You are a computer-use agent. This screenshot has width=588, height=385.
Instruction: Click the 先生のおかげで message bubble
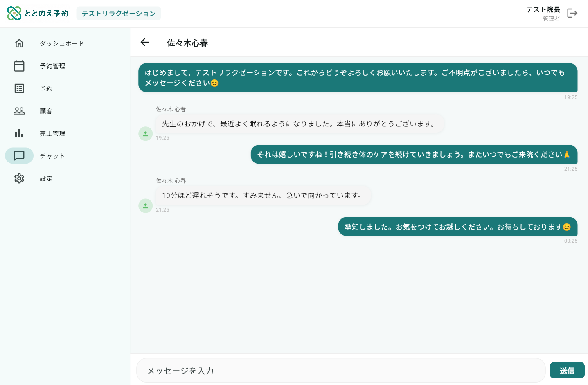pyautogui.click(x=300, y=124)
